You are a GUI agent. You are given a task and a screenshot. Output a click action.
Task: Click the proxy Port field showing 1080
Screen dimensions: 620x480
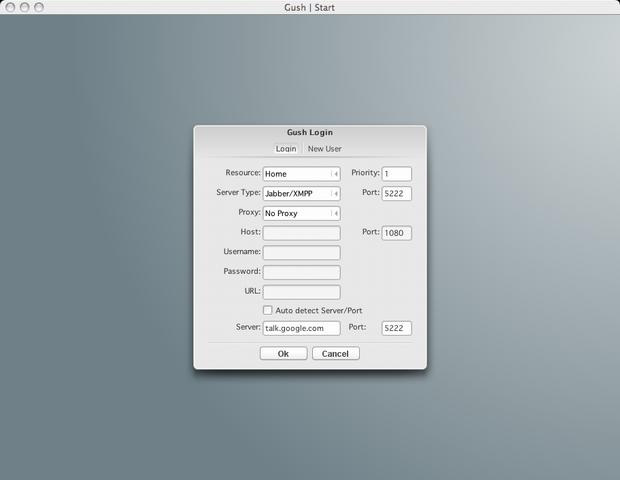(397, 233)
